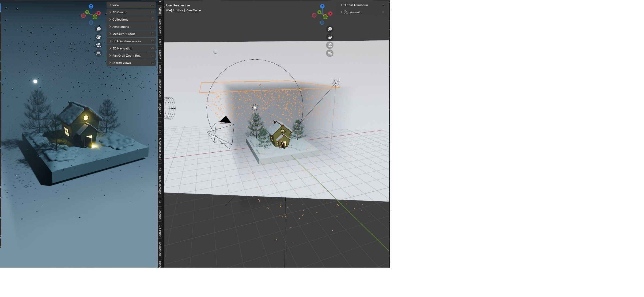Click X axis on left viewport gizmo
Screen dimensions: 644x297
click(99, 13)
